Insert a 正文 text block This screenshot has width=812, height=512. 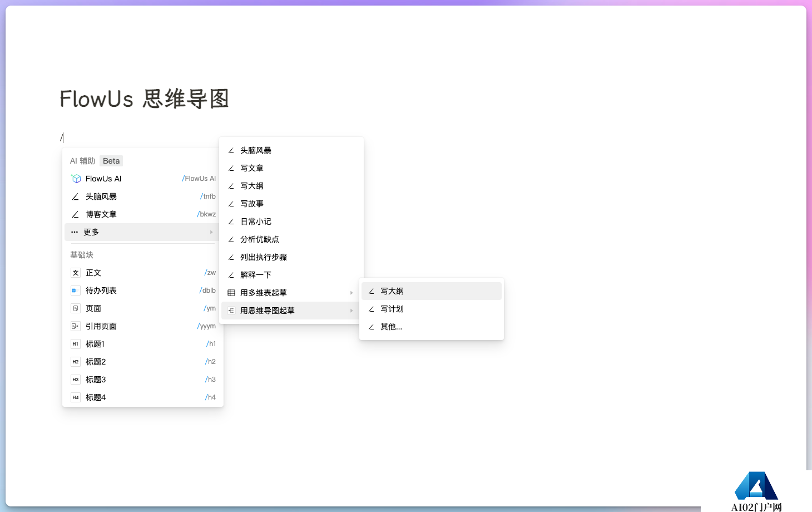[x=142, y=273]
